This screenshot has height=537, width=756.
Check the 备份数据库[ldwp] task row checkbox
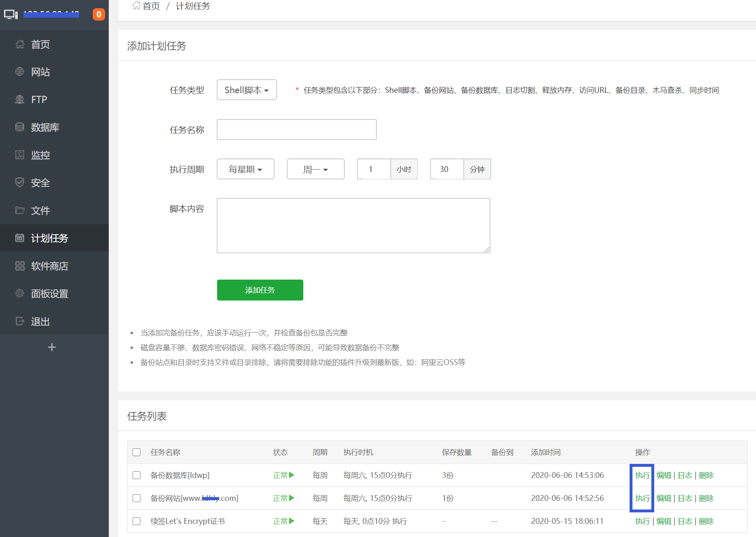click(137, 475)
